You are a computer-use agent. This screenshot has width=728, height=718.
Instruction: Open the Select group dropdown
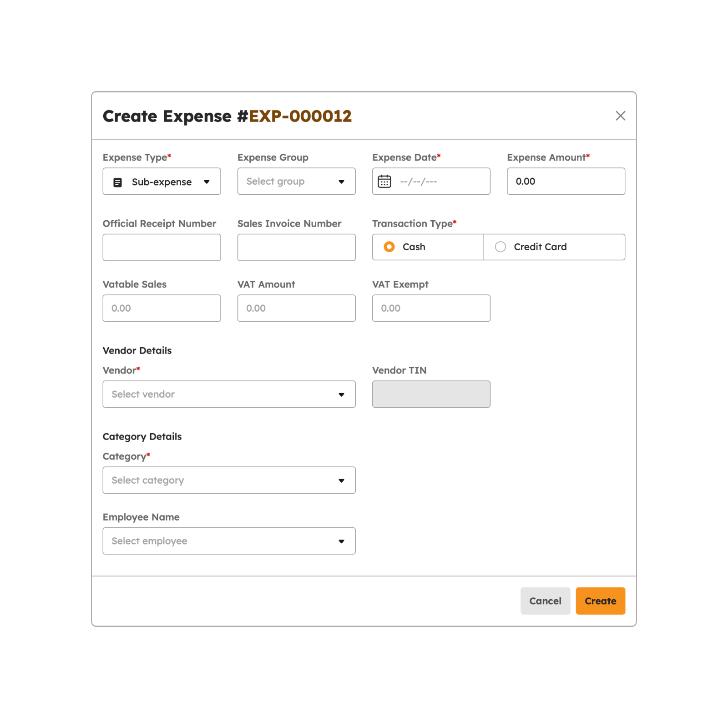click(x=296, y=181)
